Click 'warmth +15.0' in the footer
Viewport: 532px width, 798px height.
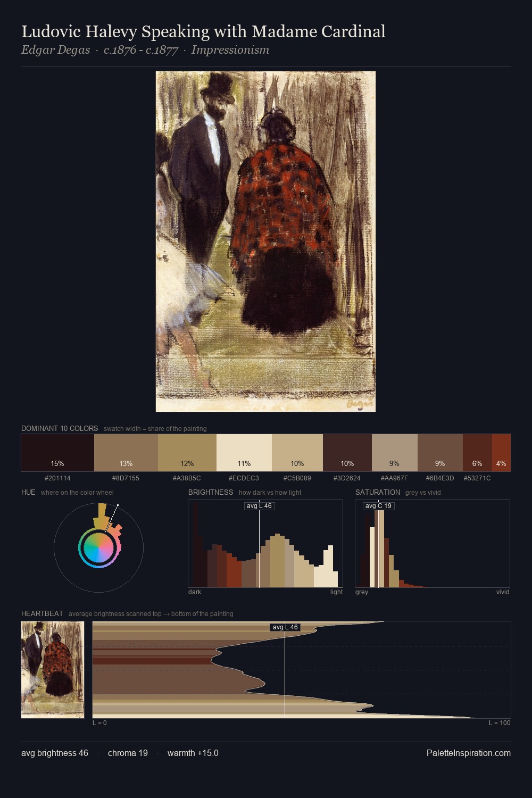(193, 753)
